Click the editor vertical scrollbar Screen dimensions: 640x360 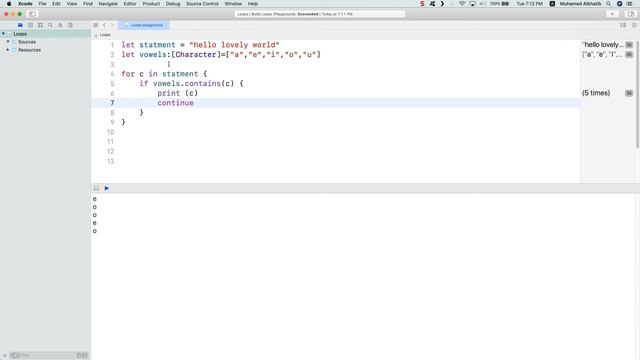[x=637, y=94]
